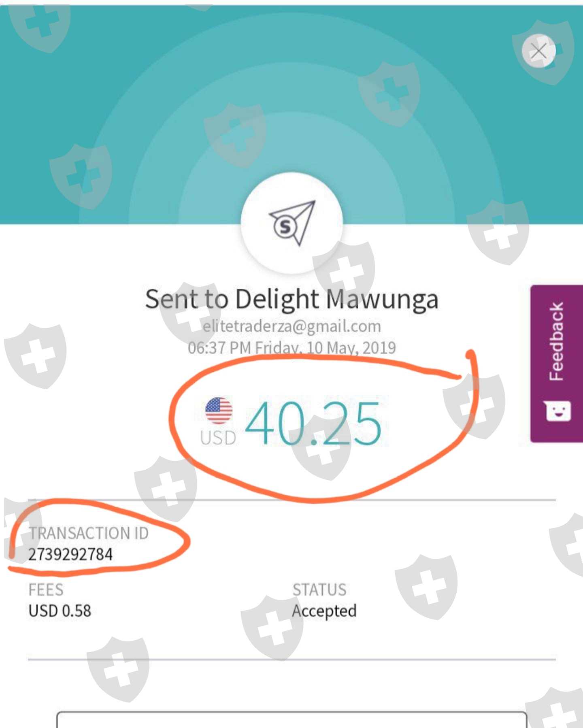Click the Sent to Delight Mawunga heading

(292, 299)
